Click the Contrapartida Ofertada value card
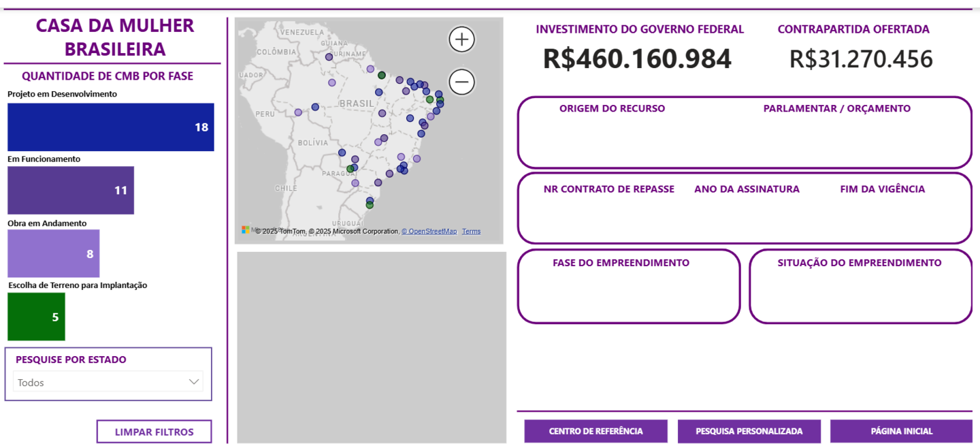This screenshot has width=980, height=448. tap(860, 59)
